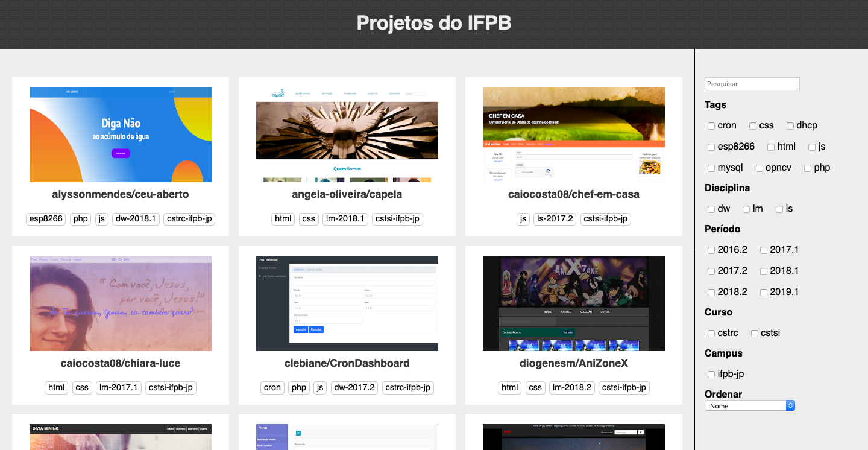Viewport: 868px width, 450px height.
Task: Click the diogenesm/AniZoneX project title
Action: (x=573, y=363)
